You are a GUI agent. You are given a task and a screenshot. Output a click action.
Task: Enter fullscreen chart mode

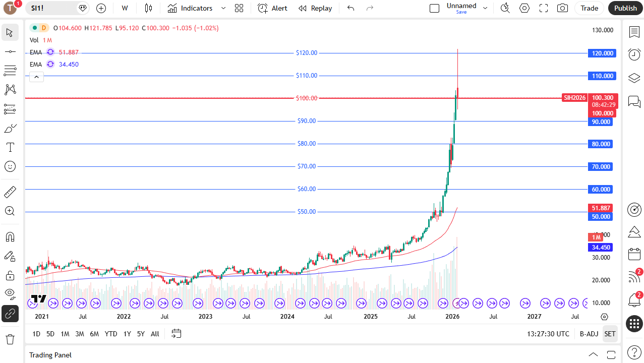tap(543, 8)
